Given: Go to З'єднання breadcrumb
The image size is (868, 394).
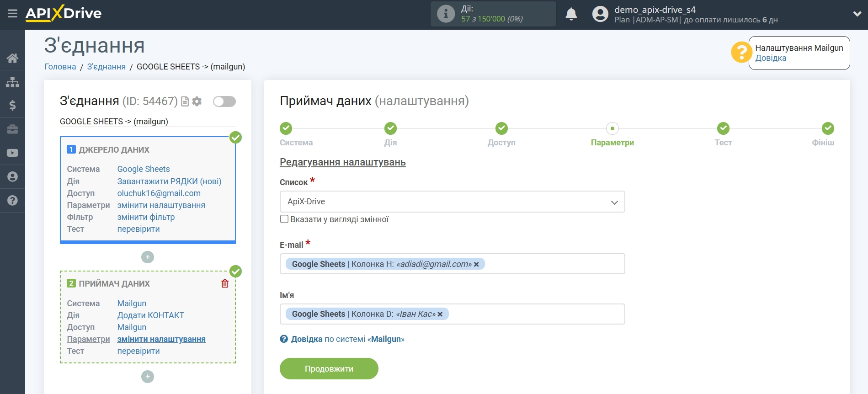Looking at the screenshot, I should pyautogui.click(x=106, y=67).
